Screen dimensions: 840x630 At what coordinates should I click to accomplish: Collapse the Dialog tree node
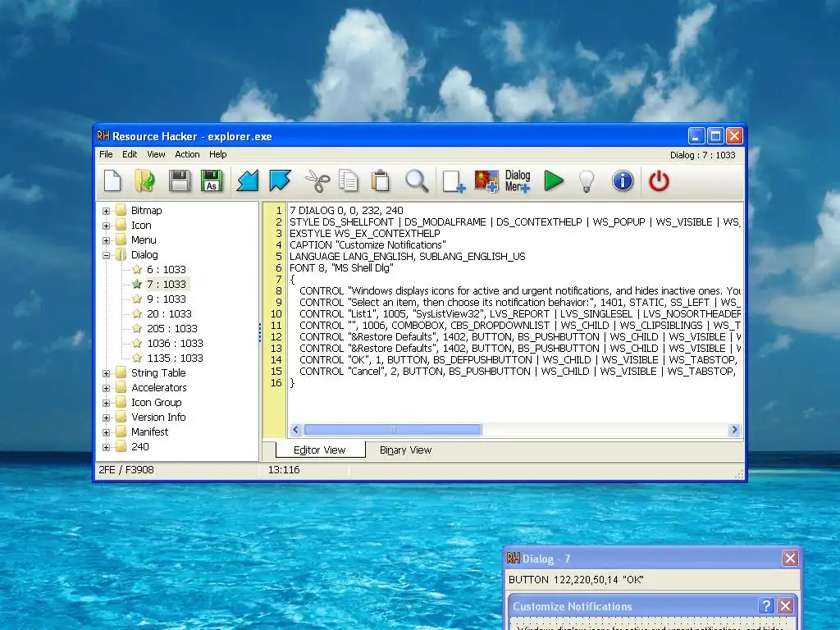pyautogui.click(x=106, y=255)
